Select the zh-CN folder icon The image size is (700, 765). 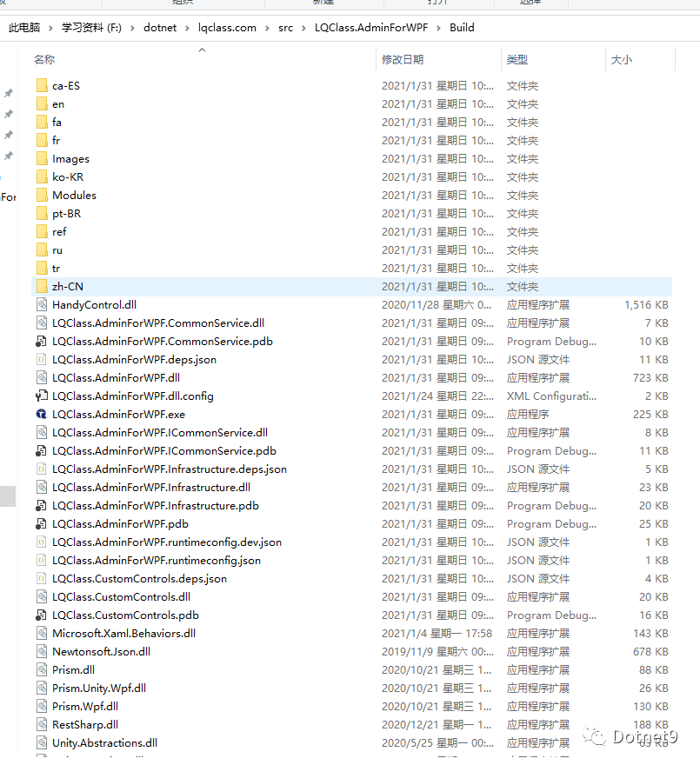click(x=42, y=286)
